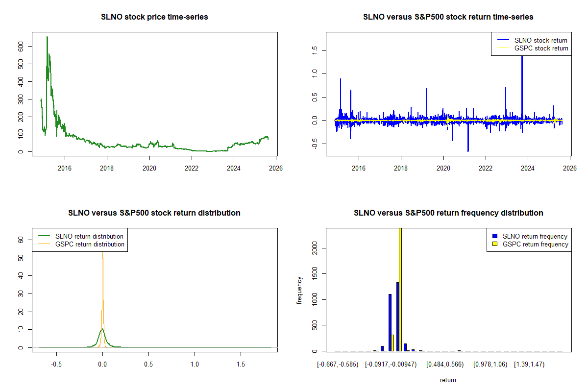Click the 'SLNO versus S&P500 stock return distribution' title

154,213
